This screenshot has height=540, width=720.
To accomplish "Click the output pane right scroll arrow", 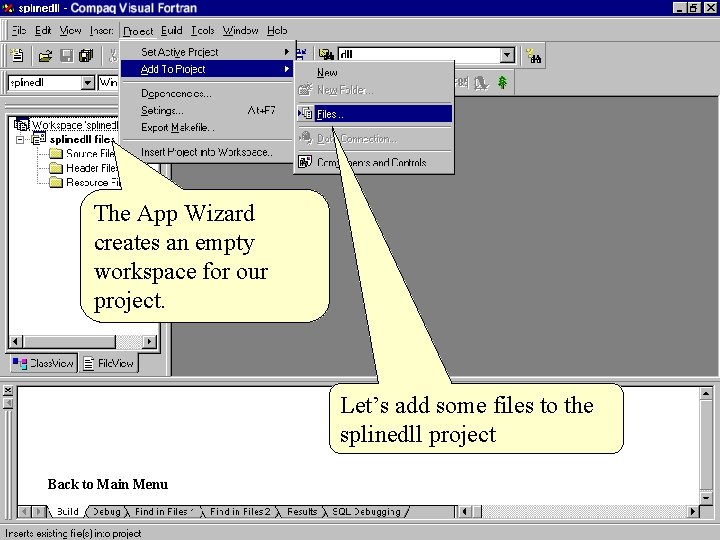I will pyautogui.click(x=693, y=511).
